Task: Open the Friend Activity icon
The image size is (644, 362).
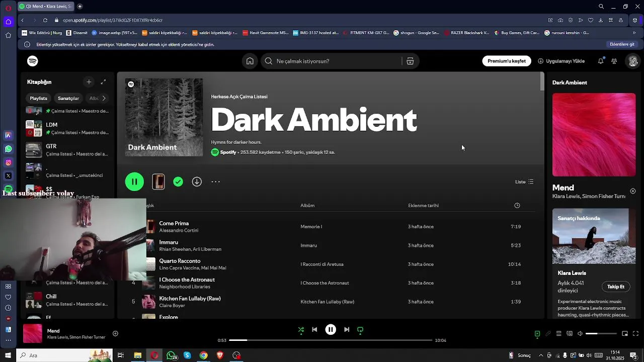Action: [614, 61]
